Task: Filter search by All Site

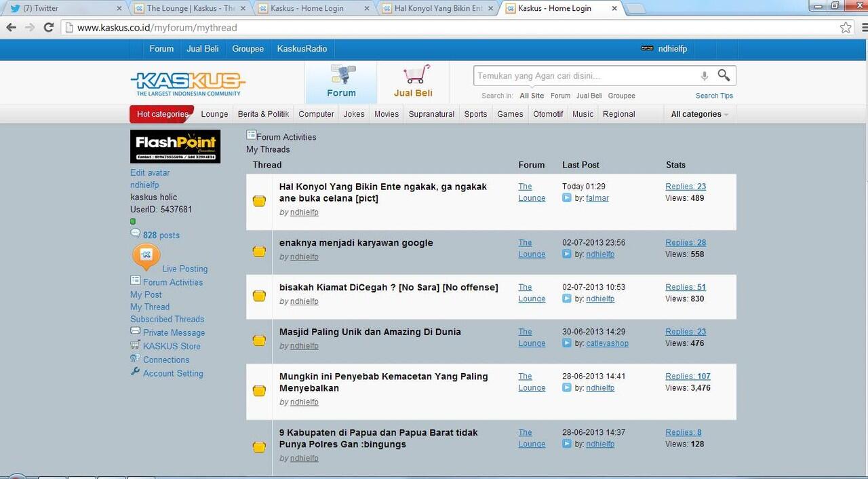Action: (532, 96)
